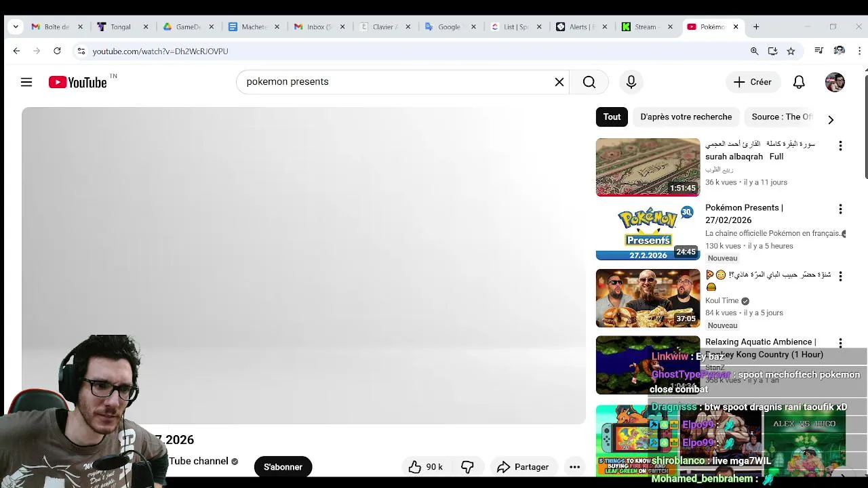This screenshot has height=488, width=868.
Task: Open the zoom magnifier in address bar
Action: pyautogui.click(x=754, y=51)
